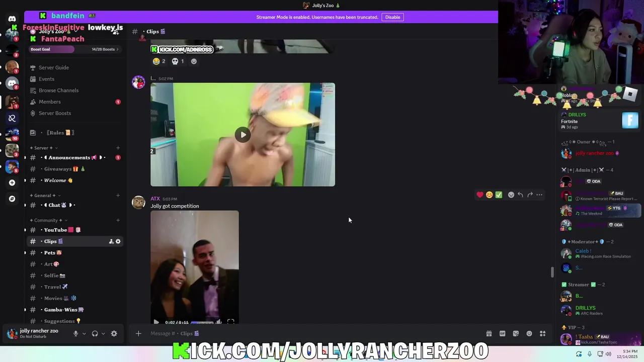The width and height of the screenshot is (644, 362).
Task: Go to Welcome channel
Action: pyautogui.click(x=75, y=180)
